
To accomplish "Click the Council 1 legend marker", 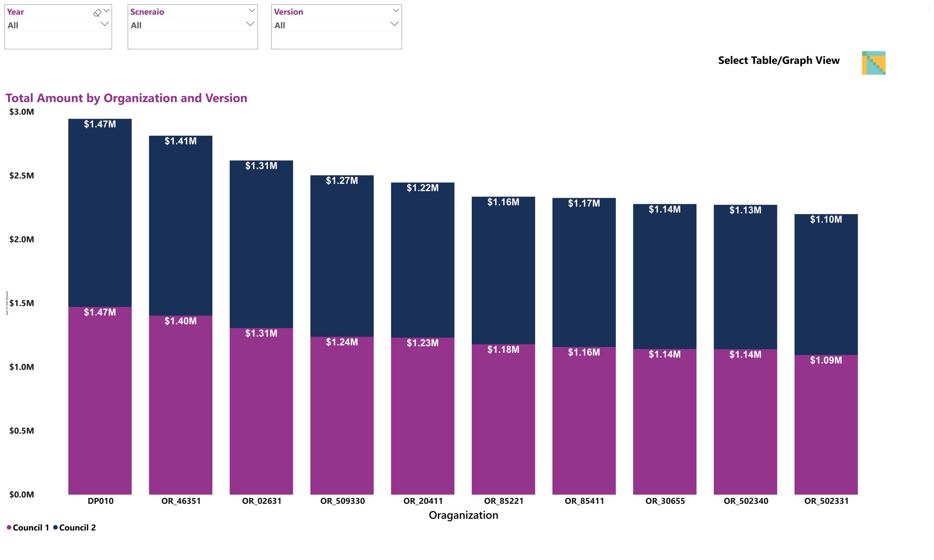I will (9, 527).
